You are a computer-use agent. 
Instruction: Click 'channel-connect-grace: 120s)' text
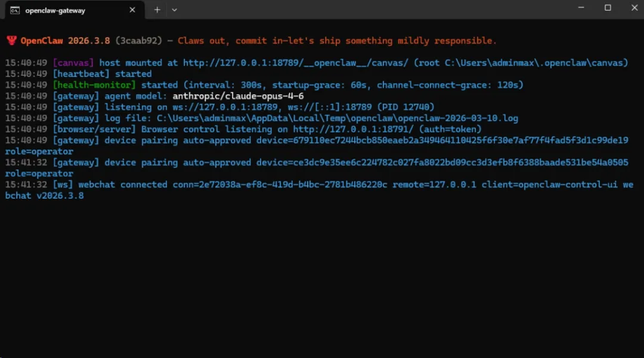point(450,85)
